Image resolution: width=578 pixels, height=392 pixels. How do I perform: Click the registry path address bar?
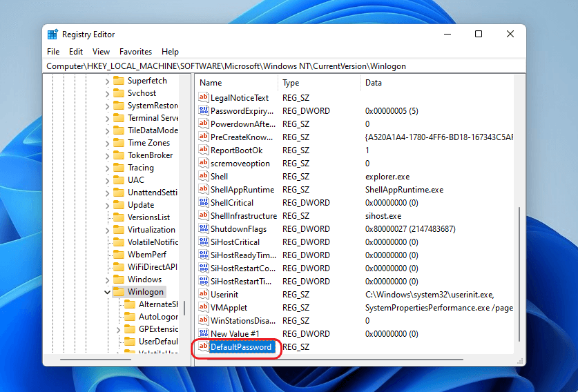pos(284,66)
